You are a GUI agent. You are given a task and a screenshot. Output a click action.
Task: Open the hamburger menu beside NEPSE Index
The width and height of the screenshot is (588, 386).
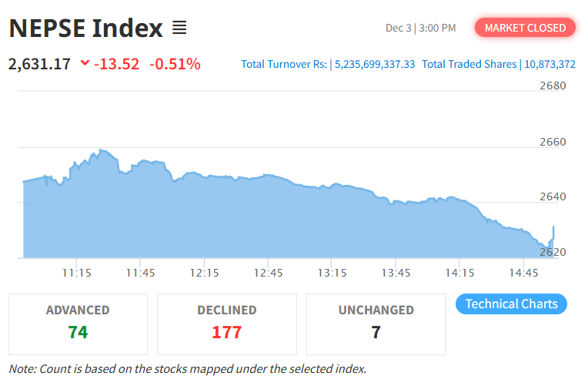pos(179,29)
